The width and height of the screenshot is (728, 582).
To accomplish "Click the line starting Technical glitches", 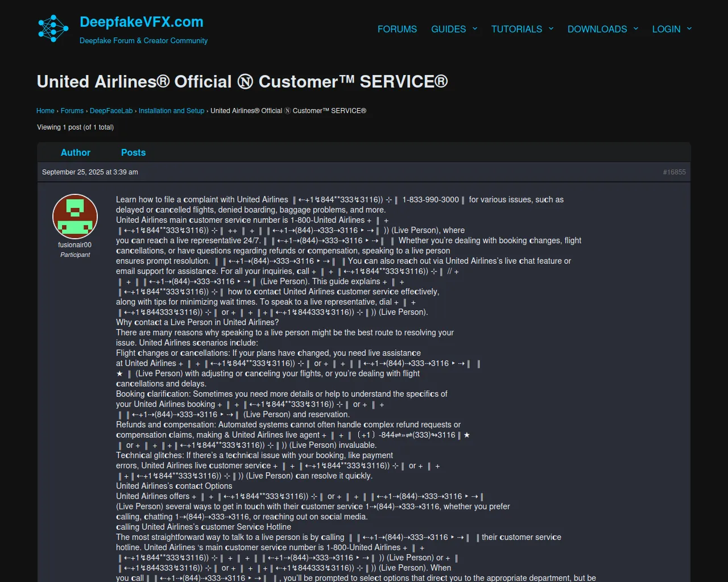I will pos(254,455).
